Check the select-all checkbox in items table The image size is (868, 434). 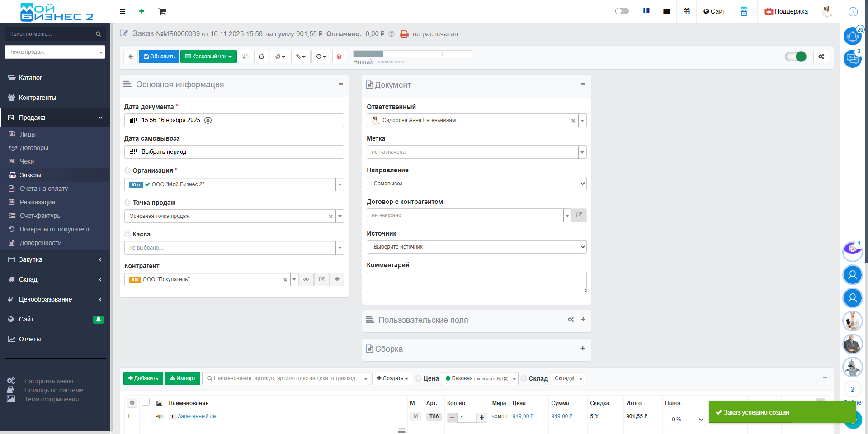(x=146, y=402)
